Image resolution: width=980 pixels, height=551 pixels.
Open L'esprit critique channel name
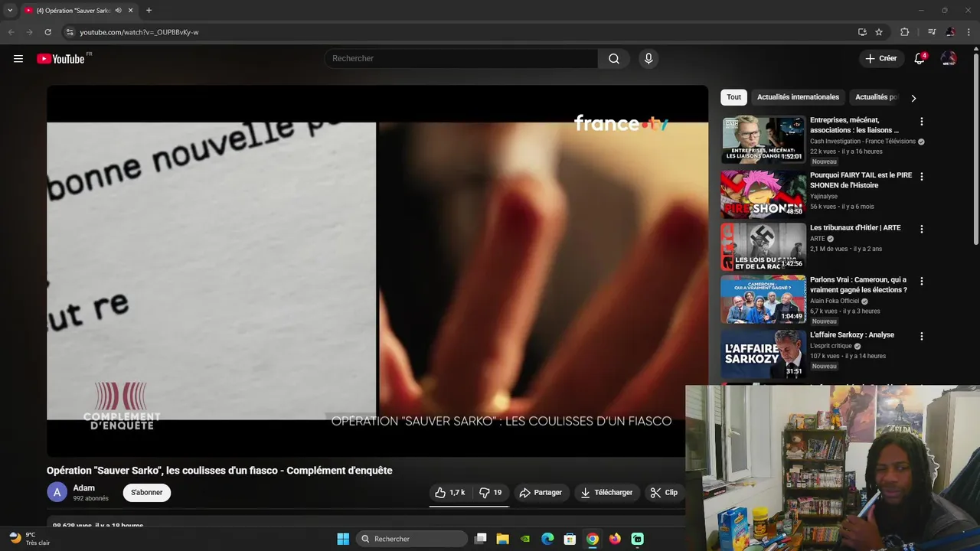831,346
